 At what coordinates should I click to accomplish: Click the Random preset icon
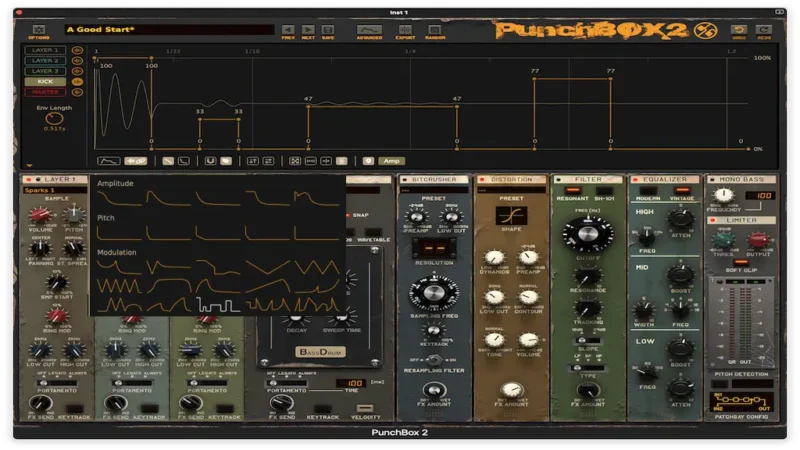(435, 30)
